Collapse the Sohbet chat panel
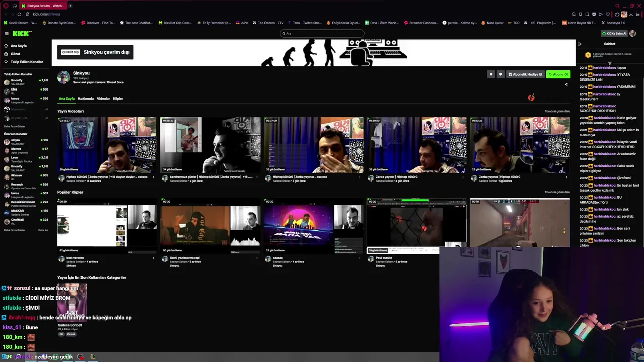The height and width of the screenshot is (362, 644). tap(579, 44)
